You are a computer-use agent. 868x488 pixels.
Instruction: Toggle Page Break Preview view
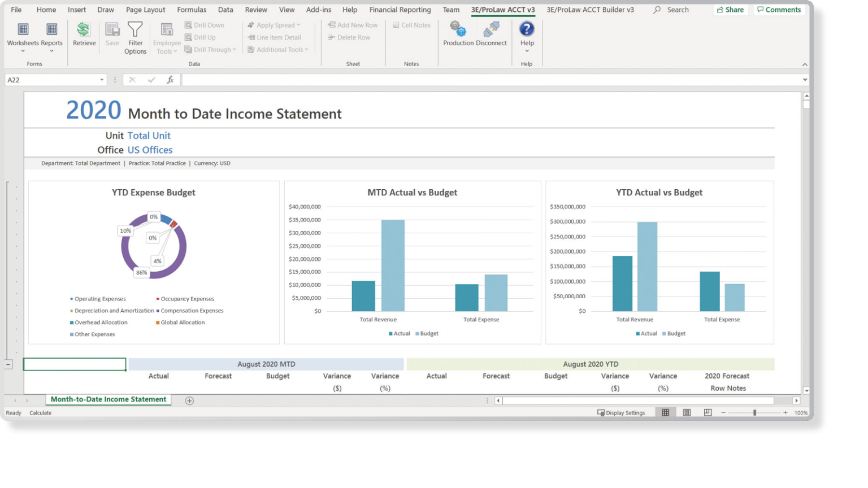(708, 413)
